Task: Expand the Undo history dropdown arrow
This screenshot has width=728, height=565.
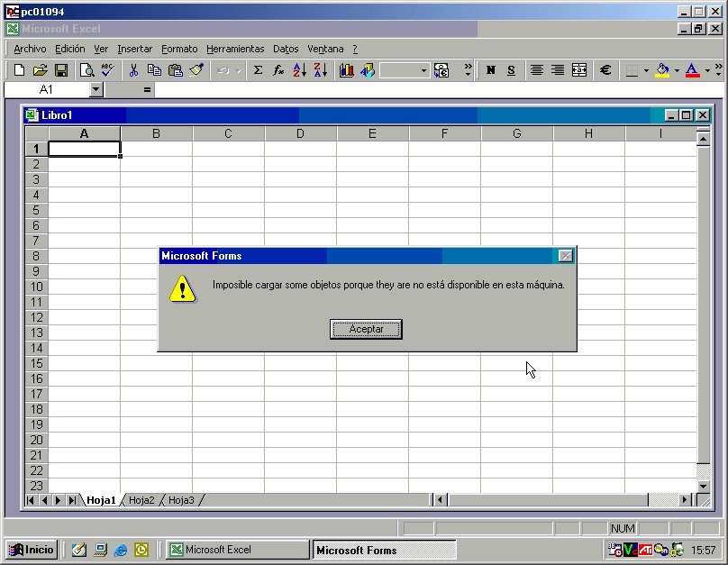Action: [x=238, y=70]
